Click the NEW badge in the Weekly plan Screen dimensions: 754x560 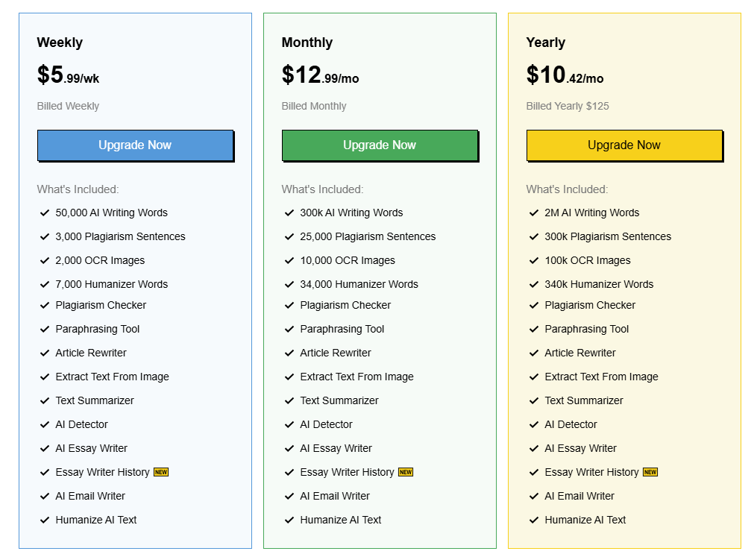161,472
